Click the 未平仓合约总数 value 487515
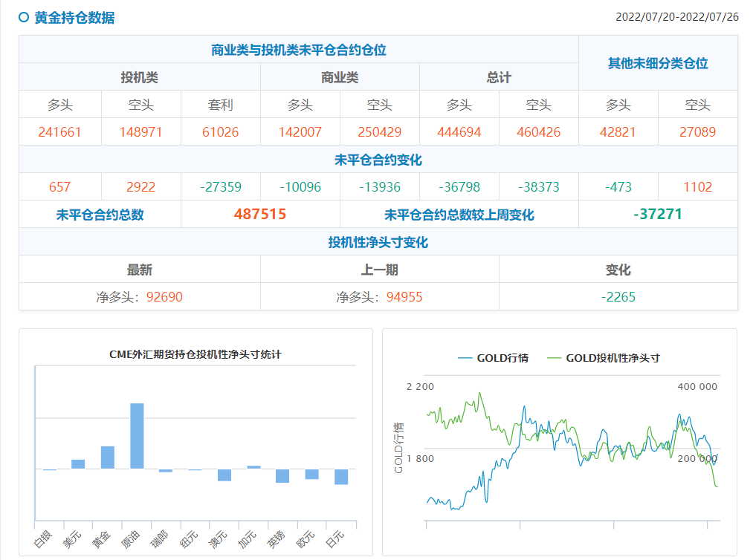753x560 pixels. (x=259, y=213)
